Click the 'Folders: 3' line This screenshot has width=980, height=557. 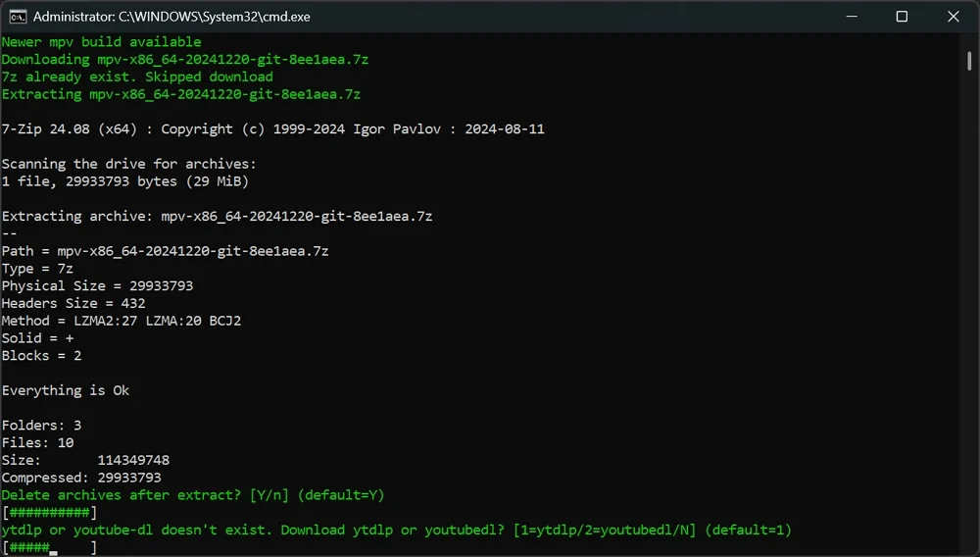[x=41, y=426]
